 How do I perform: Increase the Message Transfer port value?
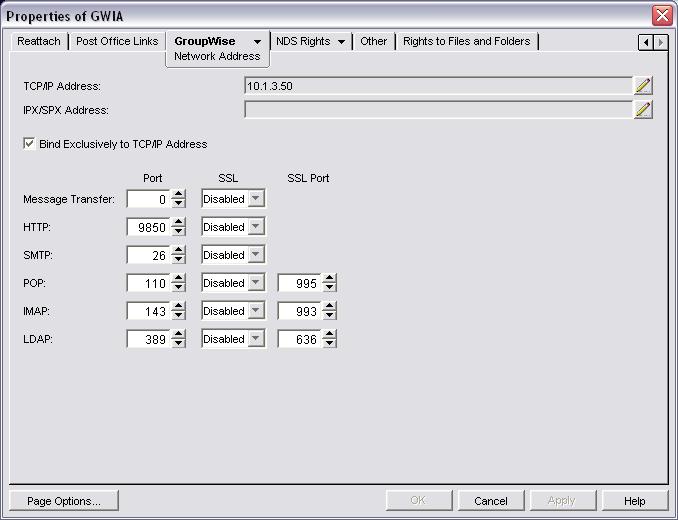pyautogui.click(x=178, y=195)
